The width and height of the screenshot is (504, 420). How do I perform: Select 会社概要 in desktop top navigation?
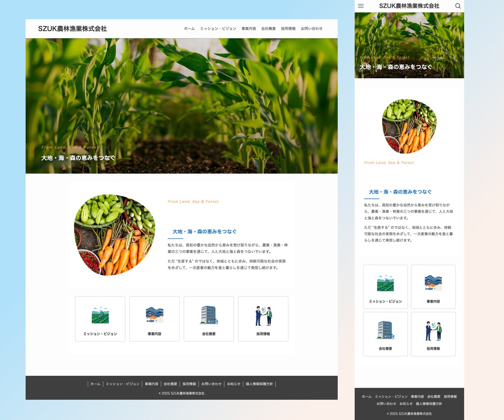[269, 29]
